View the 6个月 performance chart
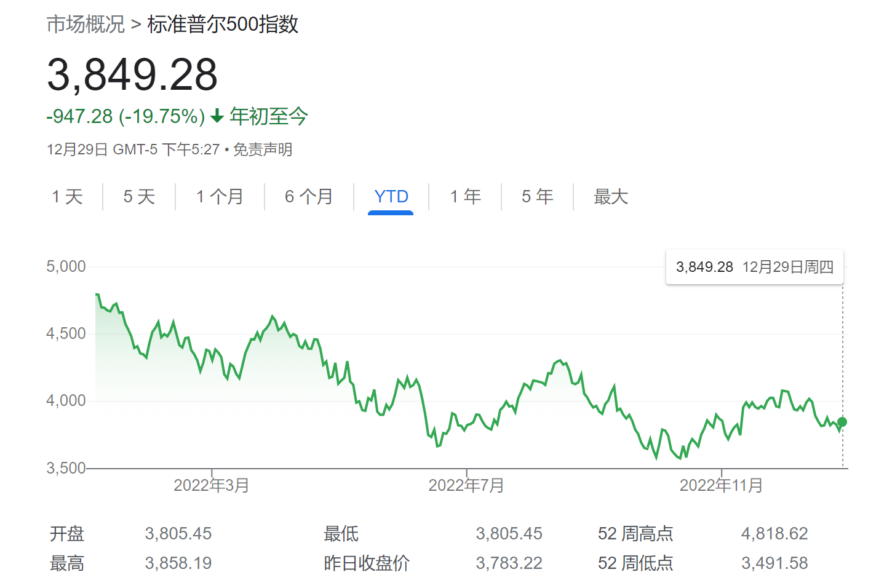The width and height of the screenshot is (884, 588). coord(309,196)
